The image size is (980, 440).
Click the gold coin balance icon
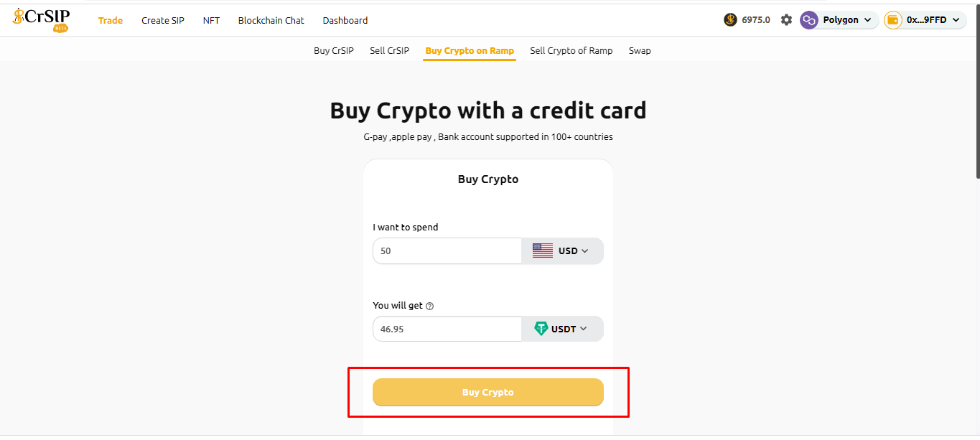(x=730, y=20)
